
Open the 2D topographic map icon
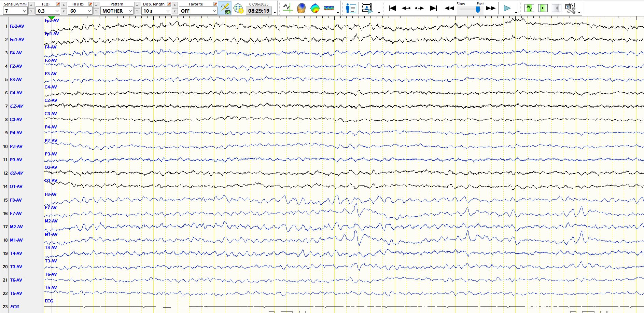click(x=315, y=8)
